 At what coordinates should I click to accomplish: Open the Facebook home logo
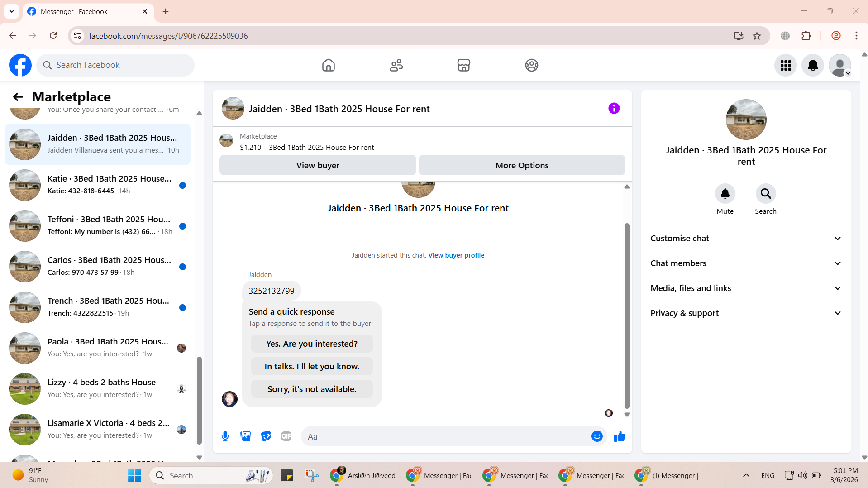[x=20, y=65]
